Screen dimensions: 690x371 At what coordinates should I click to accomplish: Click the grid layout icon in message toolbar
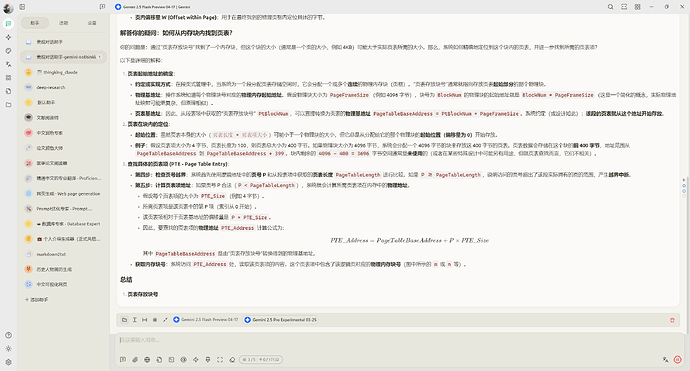[x=155, y=320]
